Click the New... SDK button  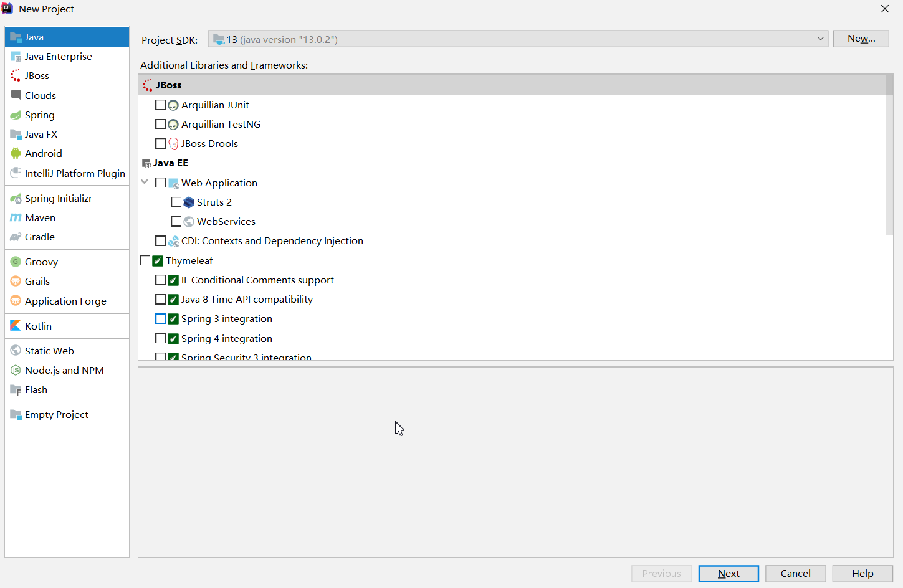coord(861,39)
